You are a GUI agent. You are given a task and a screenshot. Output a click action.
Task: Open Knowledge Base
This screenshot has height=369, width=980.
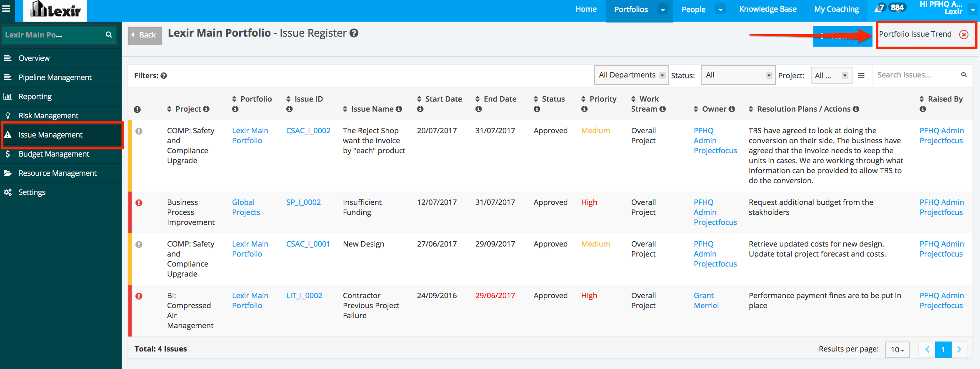[x=767, y=9]
